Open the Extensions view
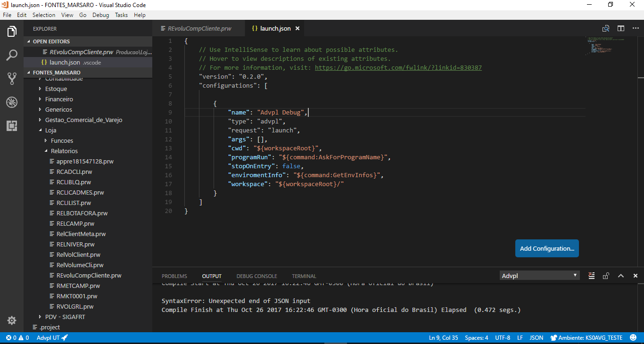 point(12,125)
